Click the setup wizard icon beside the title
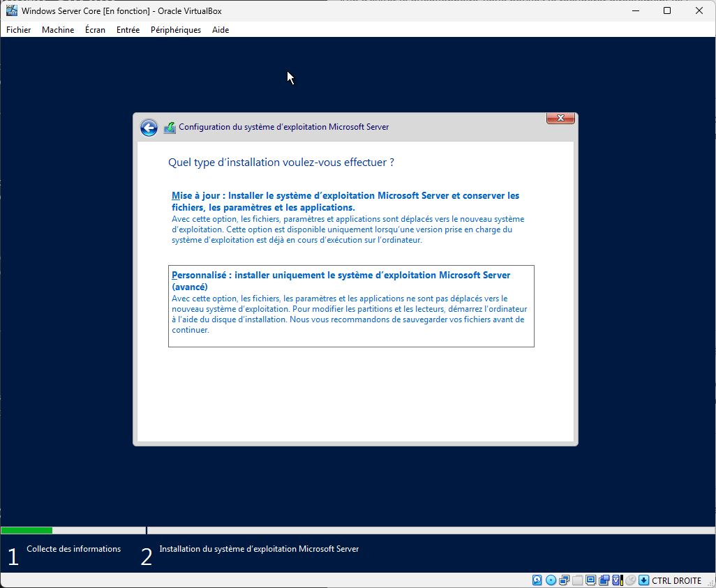The height and width of the screenshot is (588, 716). point(170,128)
